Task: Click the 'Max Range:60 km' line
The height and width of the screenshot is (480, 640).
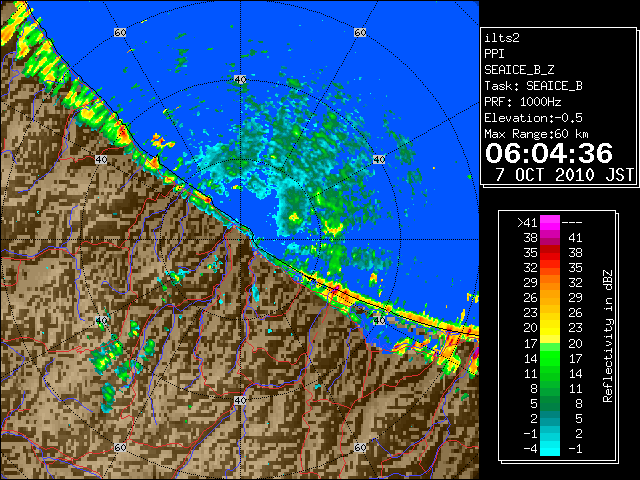Action: point(536,134)
